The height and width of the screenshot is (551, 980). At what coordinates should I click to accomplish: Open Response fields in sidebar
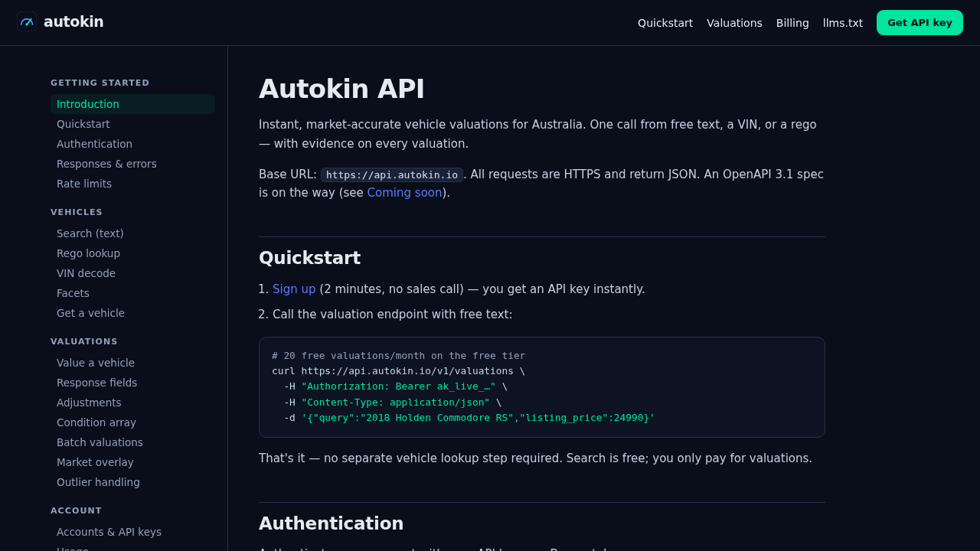click(x=132, y=383)
